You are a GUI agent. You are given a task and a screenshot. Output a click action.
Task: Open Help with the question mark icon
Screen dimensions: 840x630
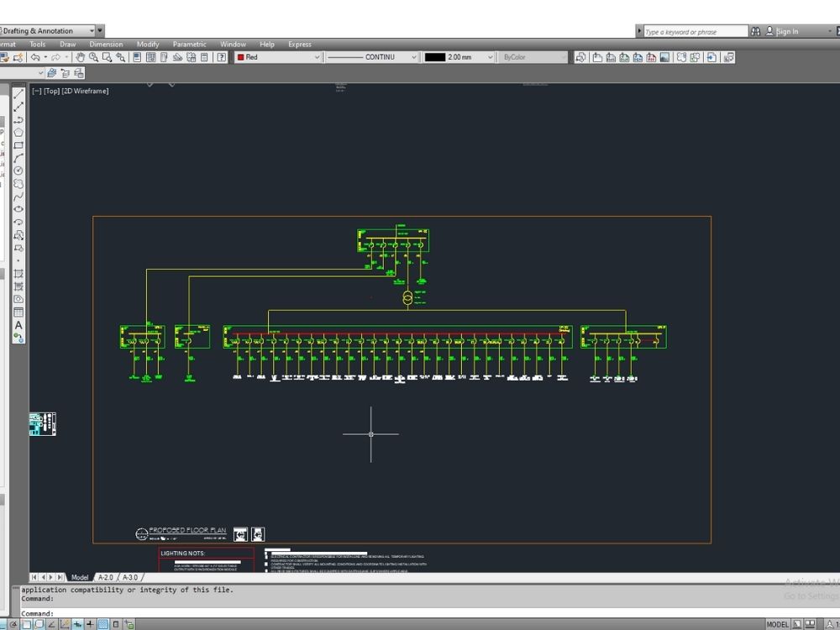(x=222, y=58)
